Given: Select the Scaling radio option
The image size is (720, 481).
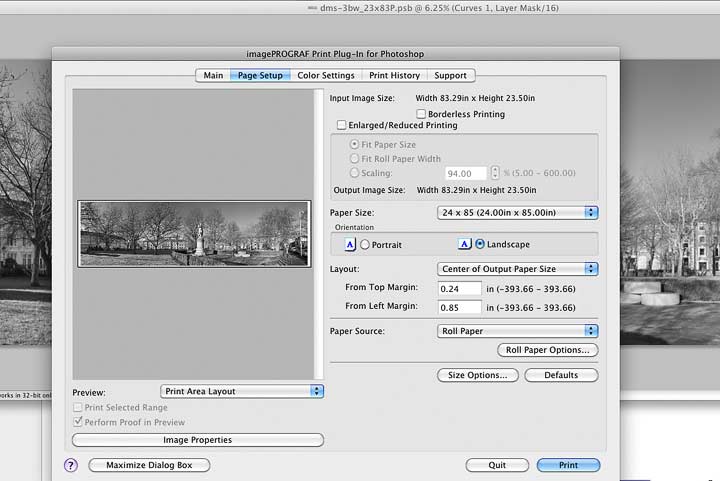Looking at the screenshot, I should 354,173.
